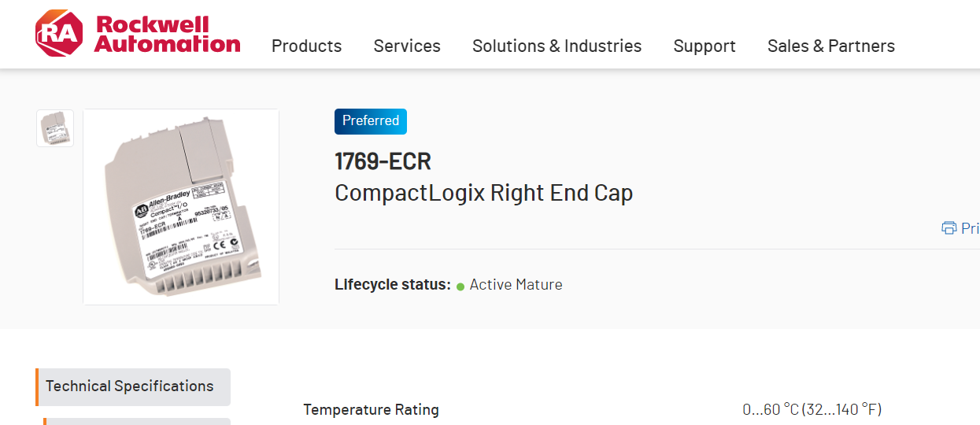
Task: Click the Lifecycle status label
Action: pyautogui.click(x=392, y=285)
